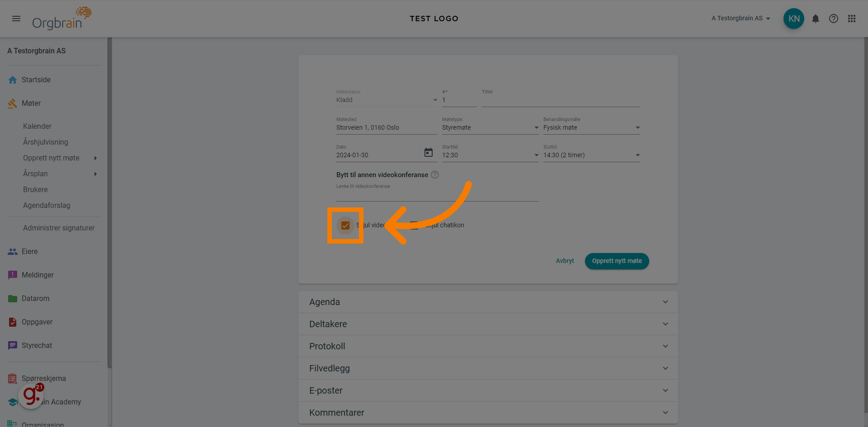
Task: Click the Datarom folder icon
Action: click(x=13, y=299)
